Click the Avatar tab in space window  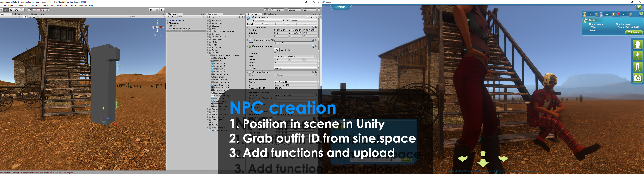click(x=341, y=7)
